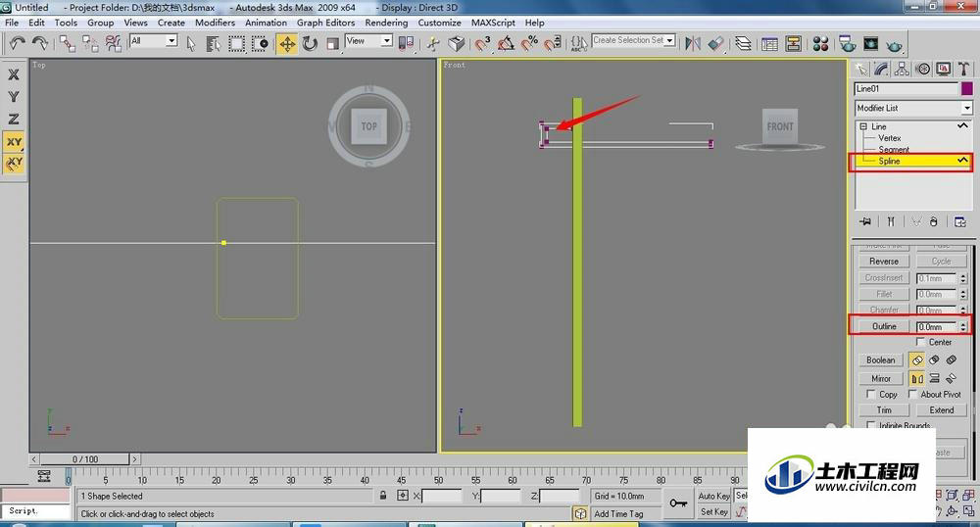Click the Boolean button

(x=881, y=359)
